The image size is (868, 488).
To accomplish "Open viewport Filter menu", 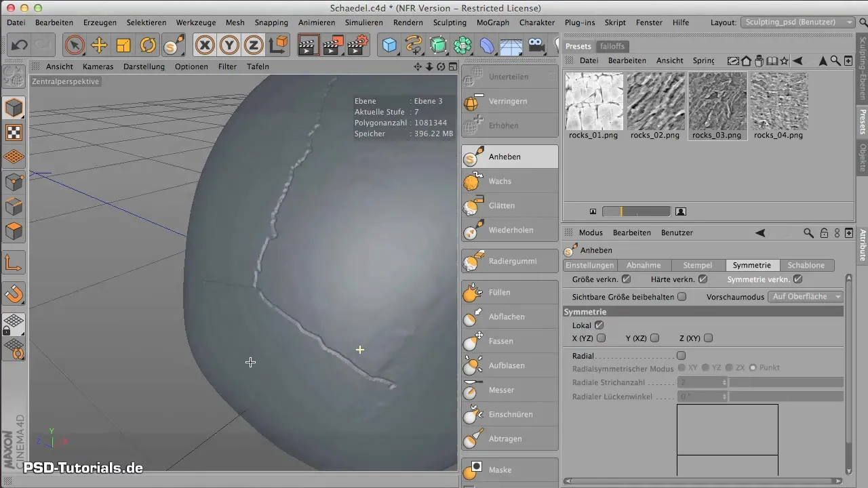I will coord(227,66).
